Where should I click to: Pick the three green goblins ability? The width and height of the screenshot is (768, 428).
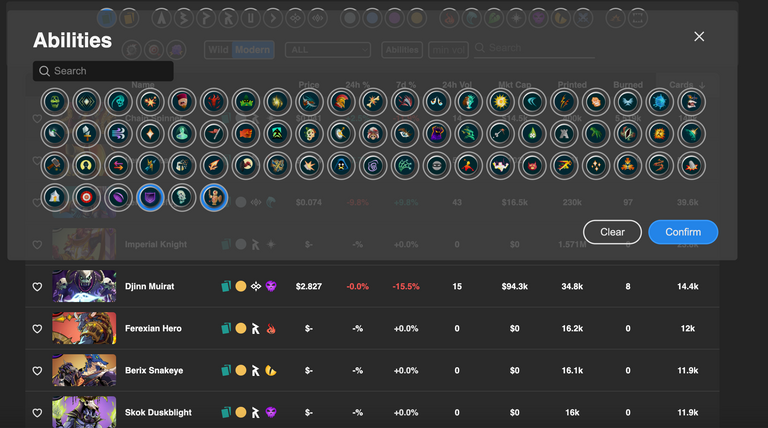[x=246, y=102]
